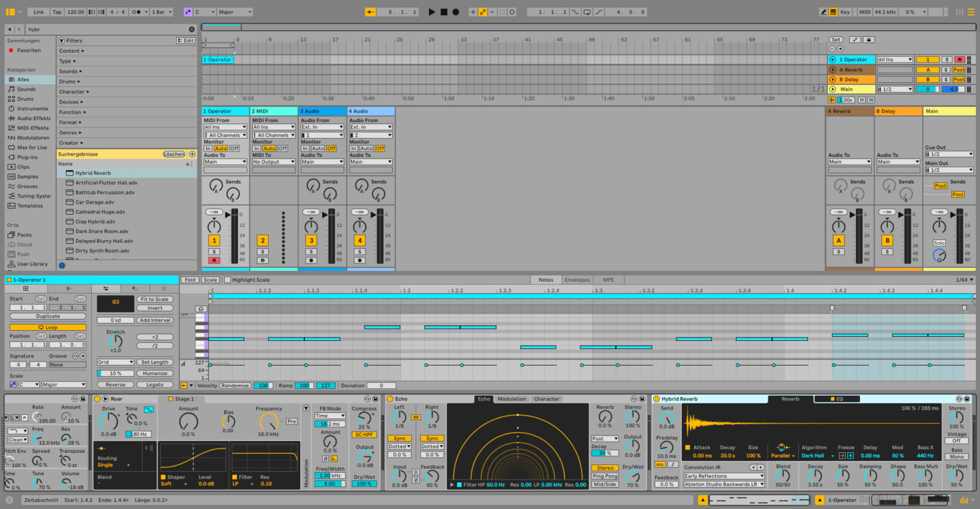This screenshot has width=980, height=509.
Task: Hot-swap the Echo device preset
Action: coord(634,399)
